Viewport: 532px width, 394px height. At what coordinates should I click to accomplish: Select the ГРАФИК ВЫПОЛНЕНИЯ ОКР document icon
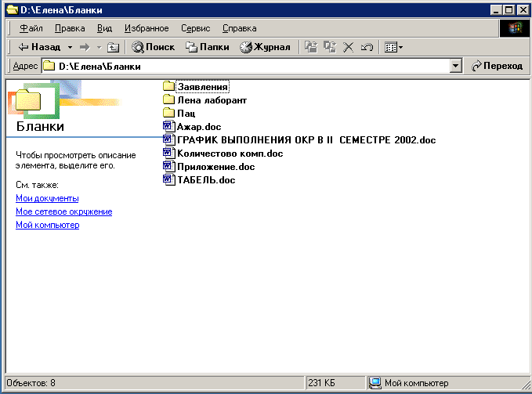(169, 139)
